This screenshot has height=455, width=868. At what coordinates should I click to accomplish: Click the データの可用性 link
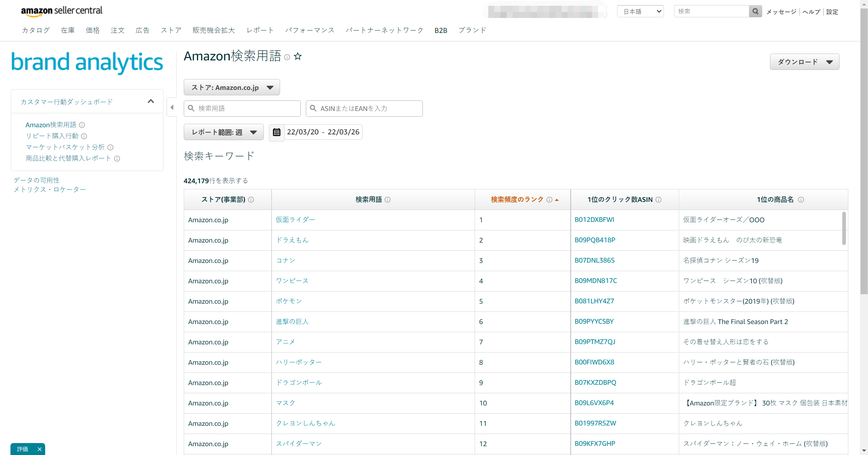[37, 180]
